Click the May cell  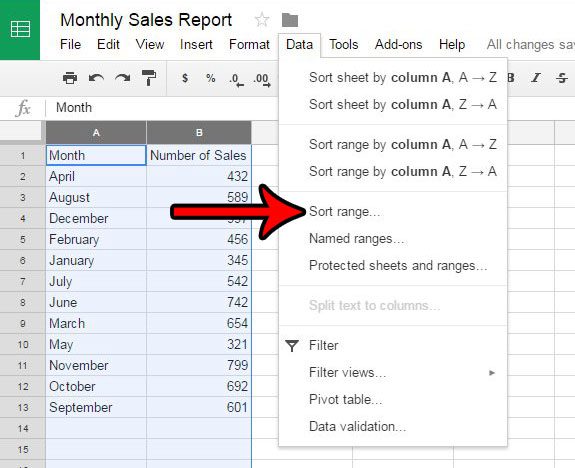point(96,344)
